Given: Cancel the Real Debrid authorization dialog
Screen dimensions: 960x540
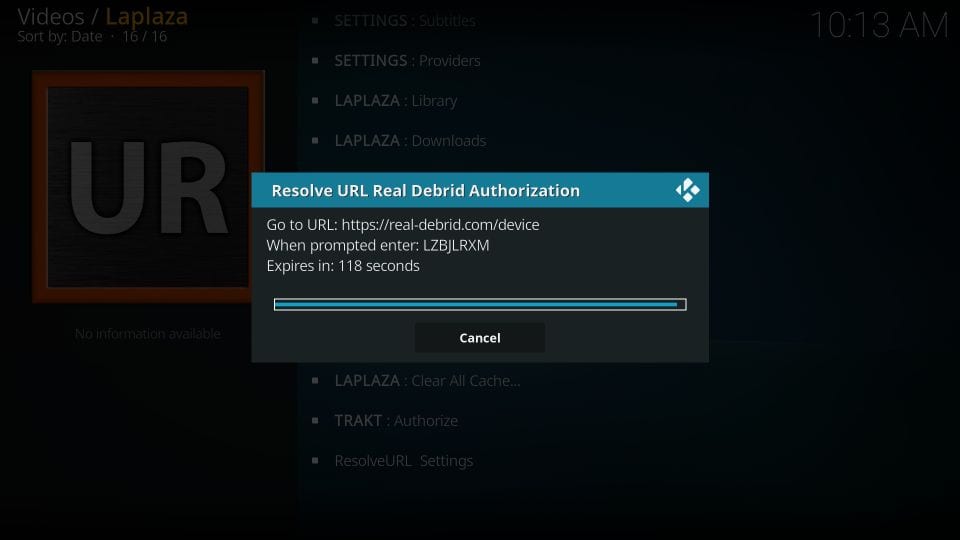Looking at the screenshot, I should (479, 338).
